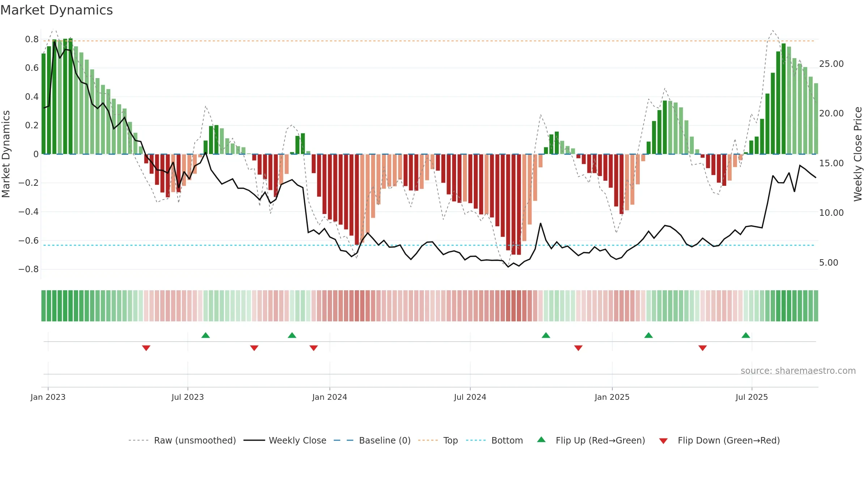Screen dimensions: 868x488
Task: Click the 0.4 left axis tick
Action: [x=32, y=97]
